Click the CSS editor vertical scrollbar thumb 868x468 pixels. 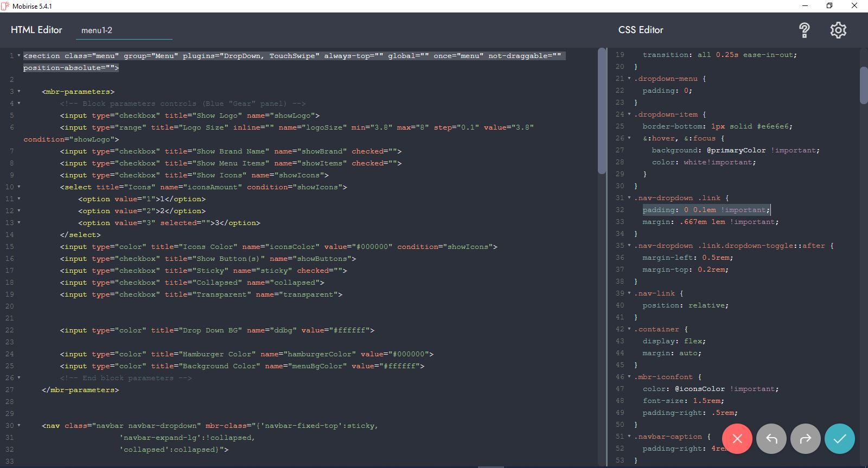click(864, 85)
